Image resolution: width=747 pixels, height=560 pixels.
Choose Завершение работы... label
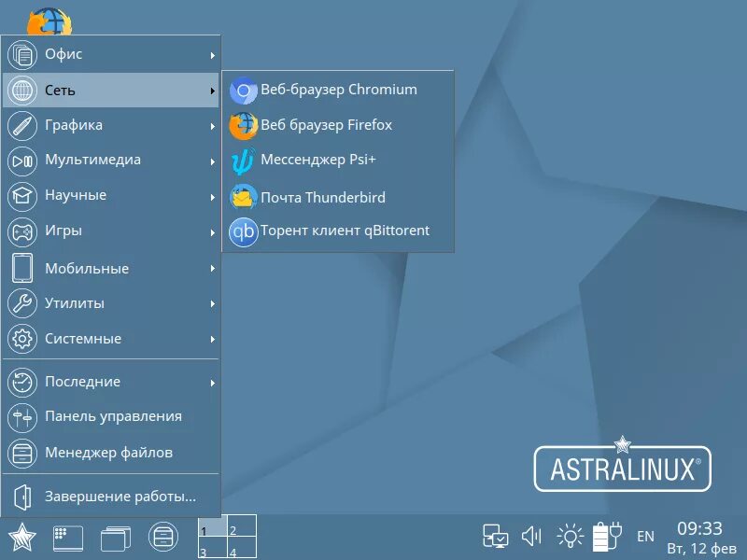pyautogui.click(x=120, y=497)
